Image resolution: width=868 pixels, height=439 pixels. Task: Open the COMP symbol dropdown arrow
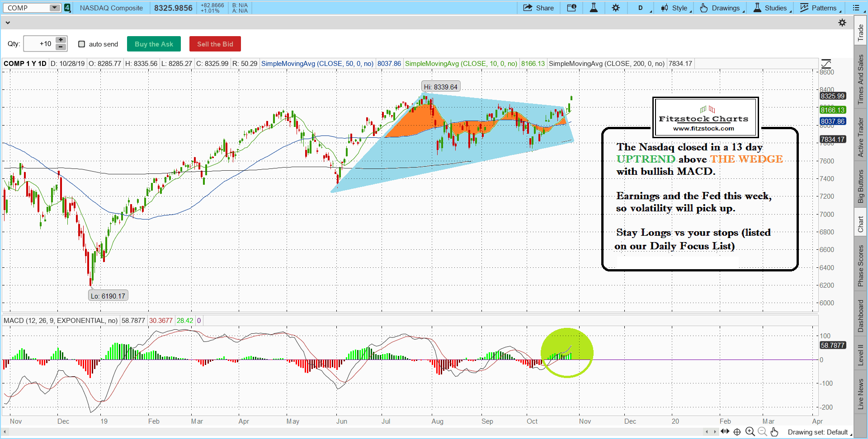coord(54,8)
